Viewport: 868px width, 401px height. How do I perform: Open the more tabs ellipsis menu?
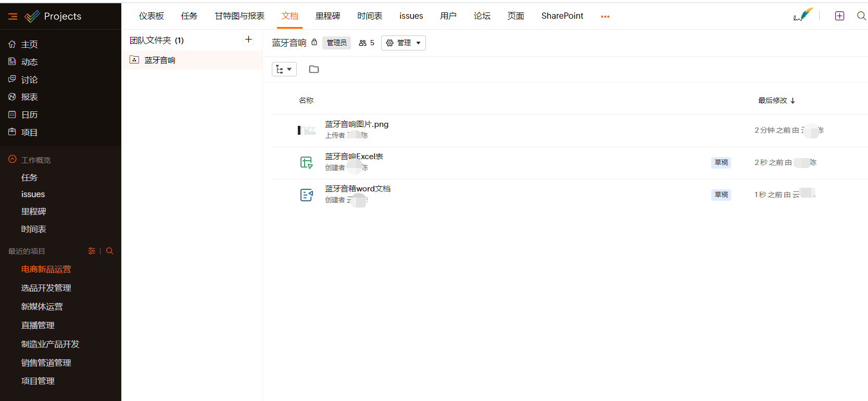click(605, 17)
